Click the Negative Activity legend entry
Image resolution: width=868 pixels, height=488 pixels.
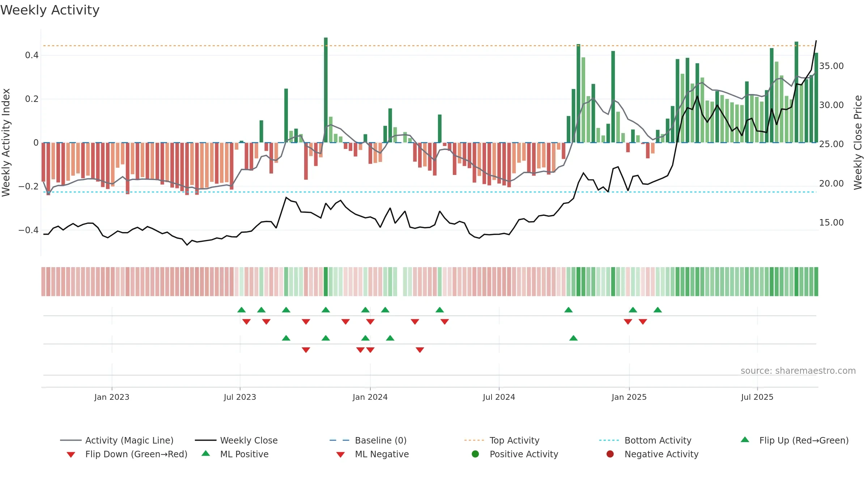(652, 454)
